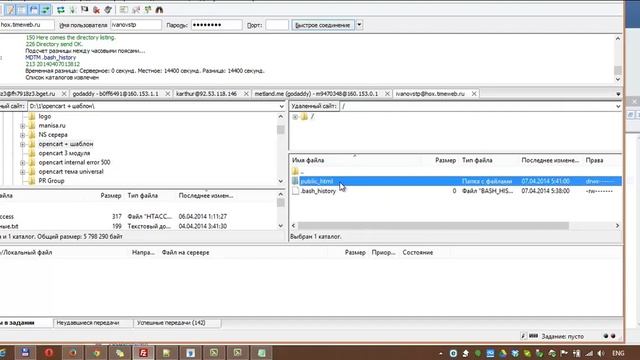Screen dimensions: 640x360
Task: Click the message log scroll down arrow
Action: point(618,80)
